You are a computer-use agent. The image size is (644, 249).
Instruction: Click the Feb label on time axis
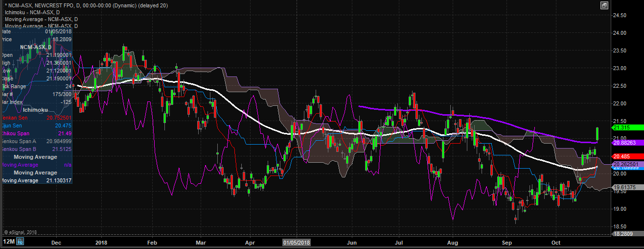tap(152, 242)
